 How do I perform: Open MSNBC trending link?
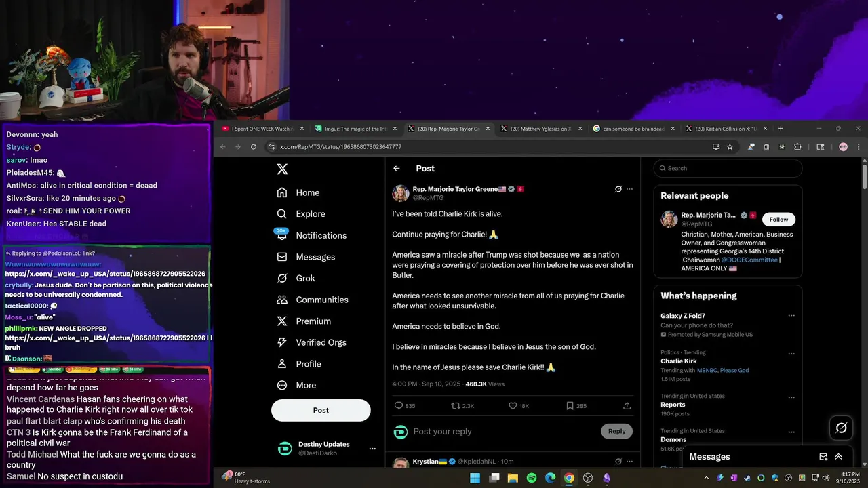point(709,370)
